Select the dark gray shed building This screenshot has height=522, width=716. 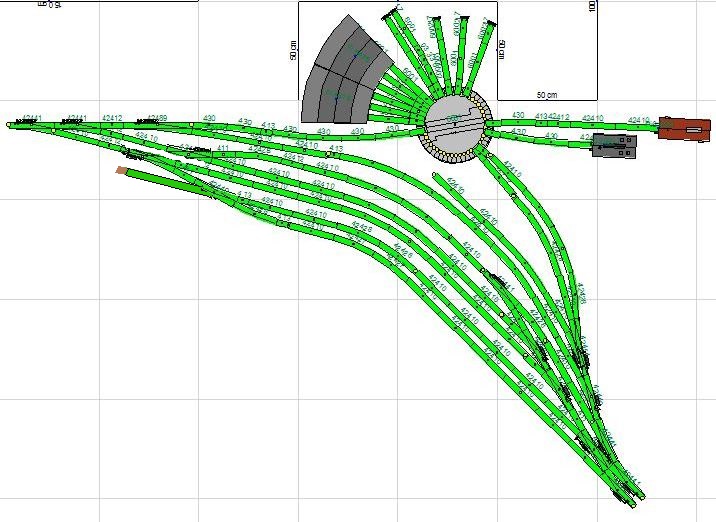point(614,148)
